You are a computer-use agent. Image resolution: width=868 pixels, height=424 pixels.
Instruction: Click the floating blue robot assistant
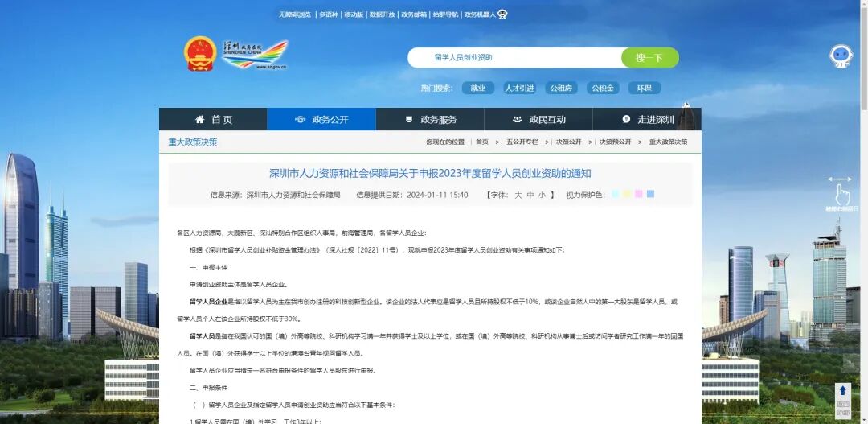click(x=841, y=56)
